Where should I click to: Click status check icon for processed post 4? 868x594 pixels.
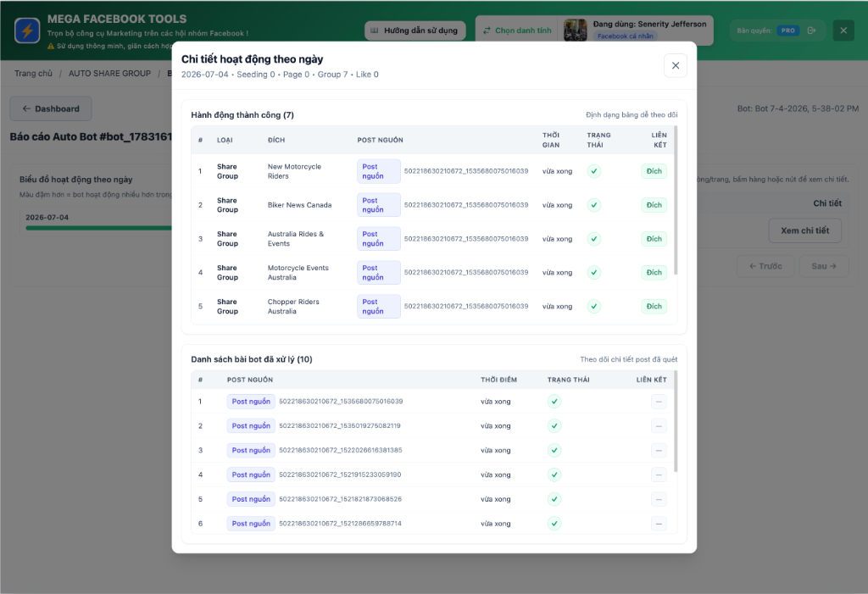point(554,475)
